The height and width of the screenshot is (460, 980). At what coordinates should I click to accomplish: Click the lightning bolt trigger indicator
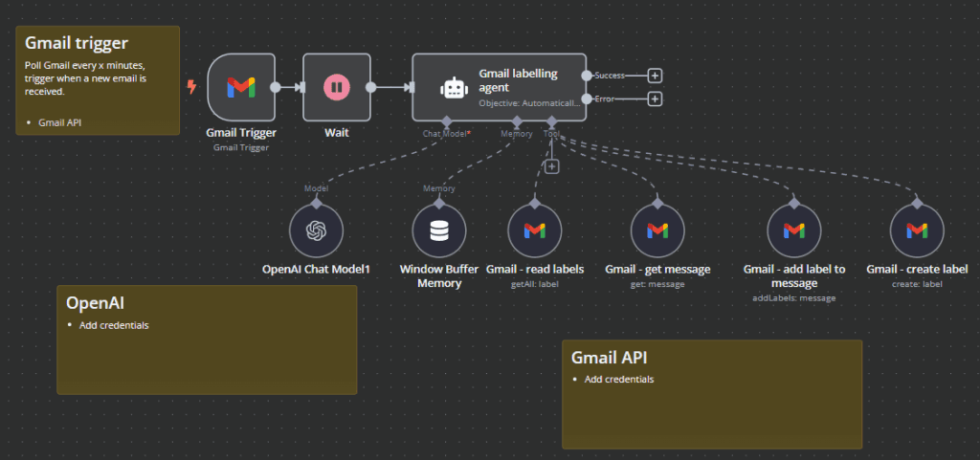191,87
